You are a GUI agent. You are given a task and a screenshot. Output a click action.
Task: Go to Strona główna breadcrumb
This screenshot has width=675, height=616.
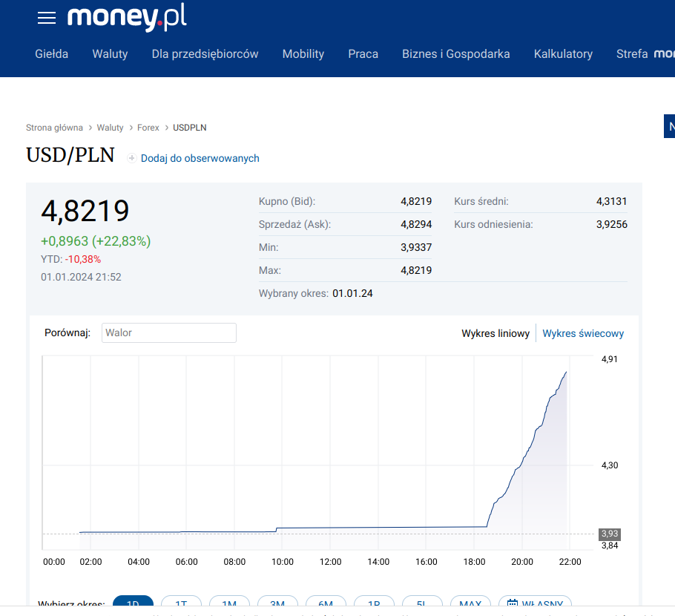(54, 128)
